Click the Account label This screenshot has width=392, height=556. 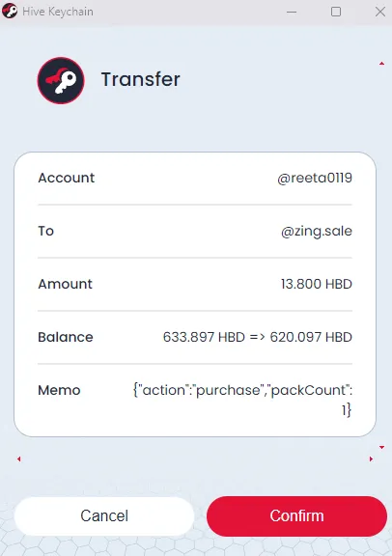coord(67,178)
